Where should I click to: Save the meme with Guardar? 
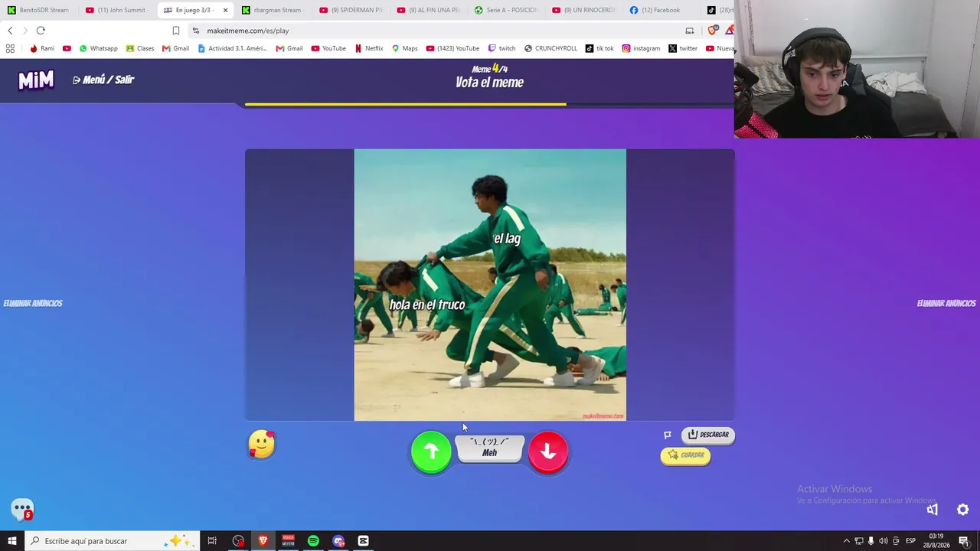coord(685,455)
